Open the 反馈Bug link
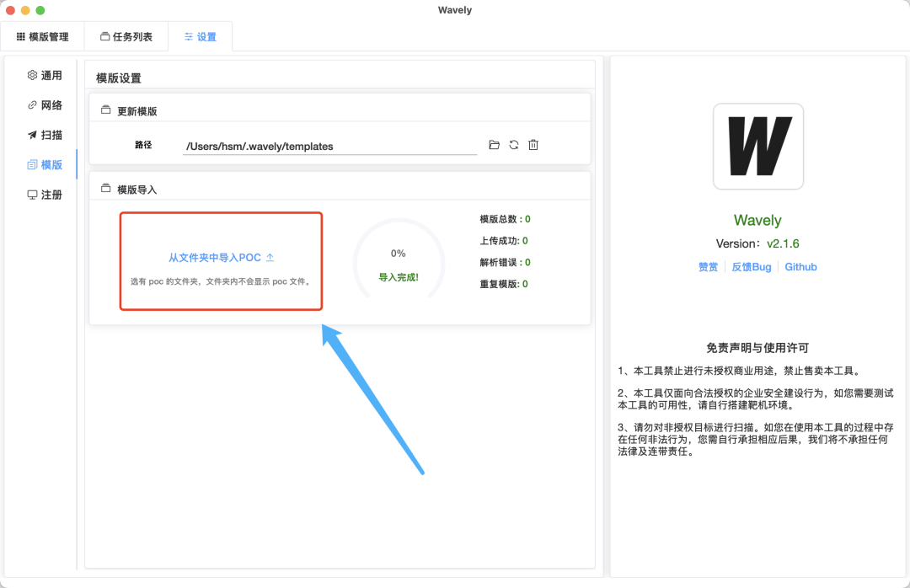The image size is (910, 588). click(x=752, y=267)
